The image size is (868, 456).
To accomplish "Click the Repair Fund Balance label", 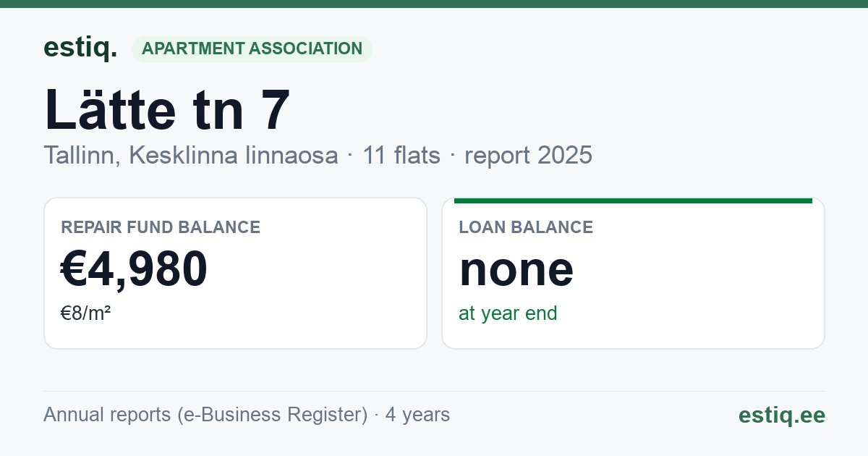I will click(161, 227).
